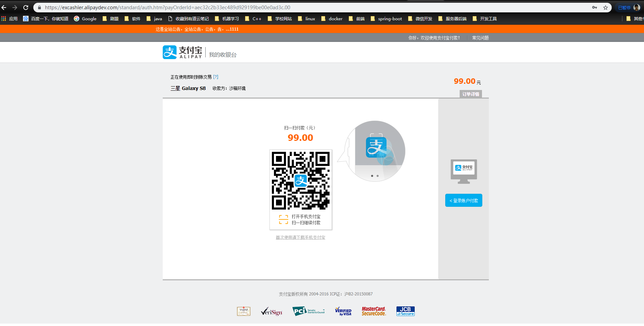The image size is (644, 326).
Task: Click the Alipay logo centered in QR code
Action: tap(301, 181)
